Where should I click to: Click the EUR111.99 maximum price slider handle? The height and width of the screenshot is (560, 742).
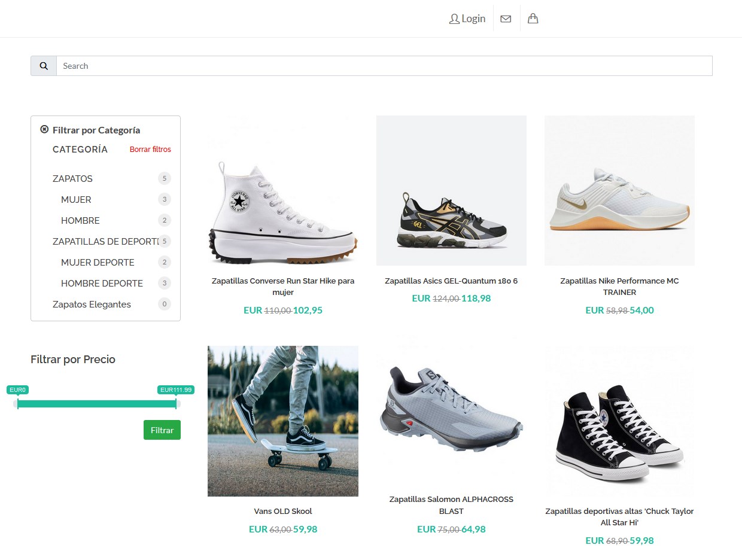pyautogui.click(x=176, y=404)
